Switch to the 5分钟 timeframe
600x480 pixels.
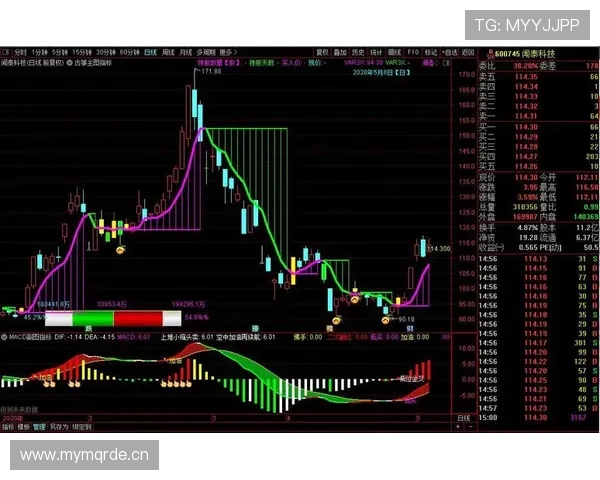click(x=60, y=52)
